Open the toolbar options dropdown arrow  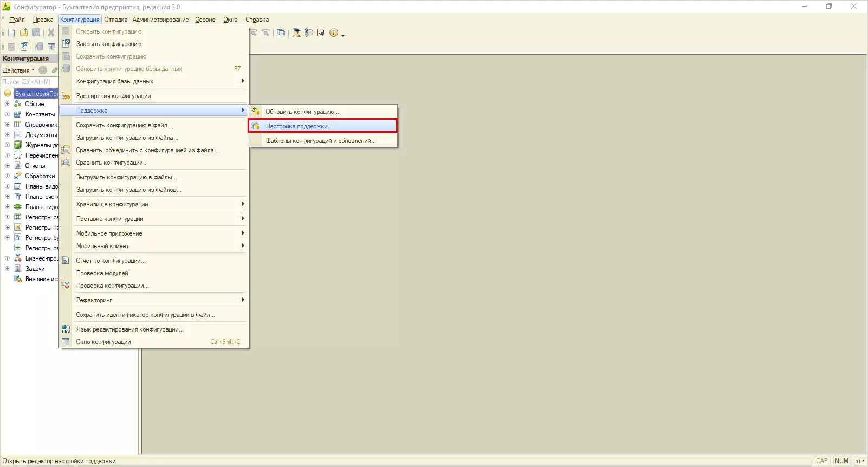[343, 35]
